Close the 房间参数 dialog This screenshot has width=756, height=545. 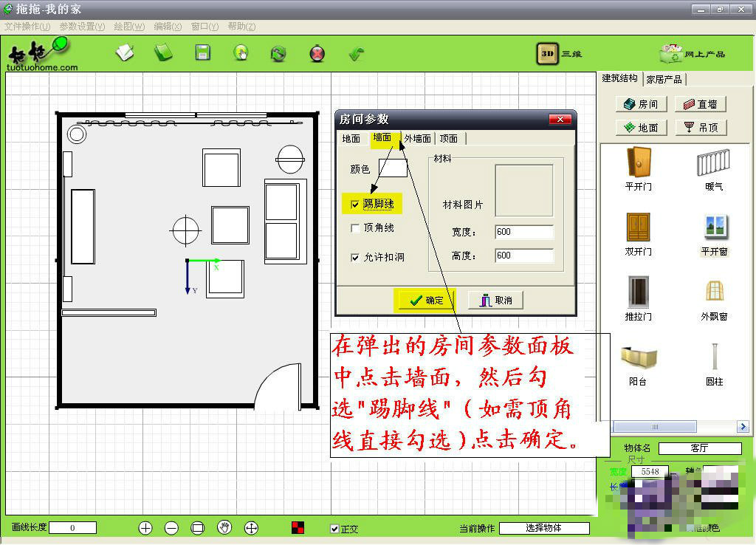coord(560,119)
